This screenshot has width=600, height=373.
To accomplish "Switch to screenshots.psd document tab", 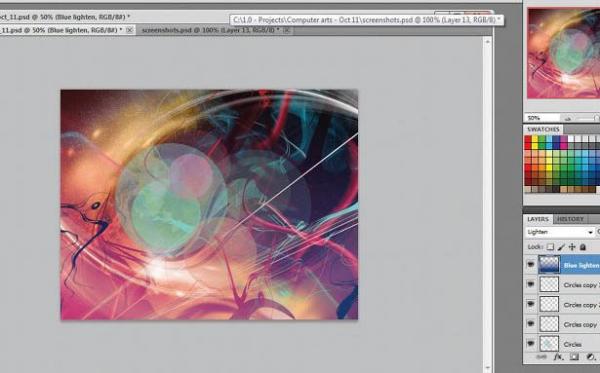I will [x=210, y=30].
